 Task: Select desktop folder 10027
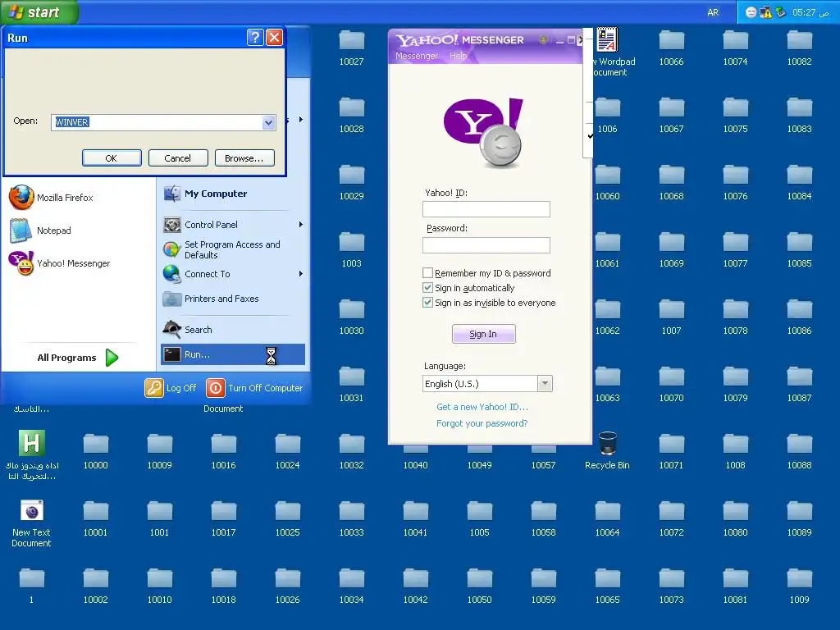[x=351, y=48]
